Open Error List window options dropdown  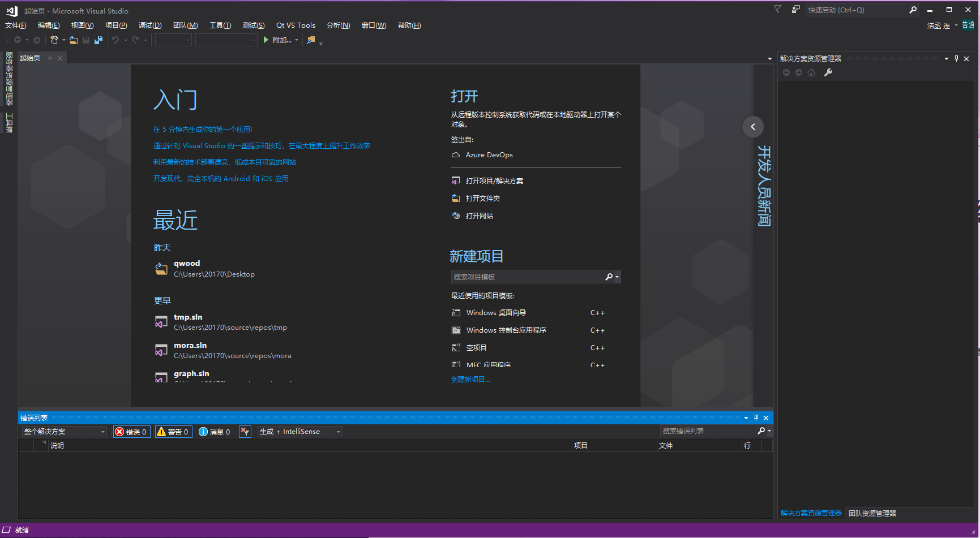click(746, 418)
